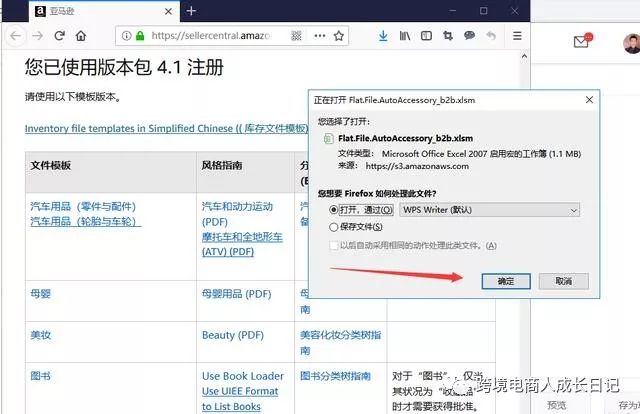Open the 汽车用品（轮胎与车轮） template link
Screen dimensions: 640x414
point(83,222)
